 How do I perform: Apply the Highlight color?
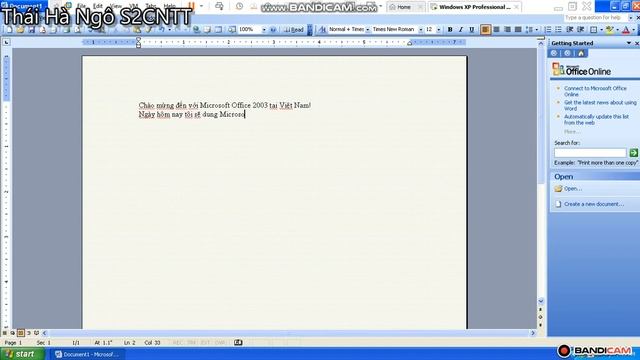click(609, 30)
